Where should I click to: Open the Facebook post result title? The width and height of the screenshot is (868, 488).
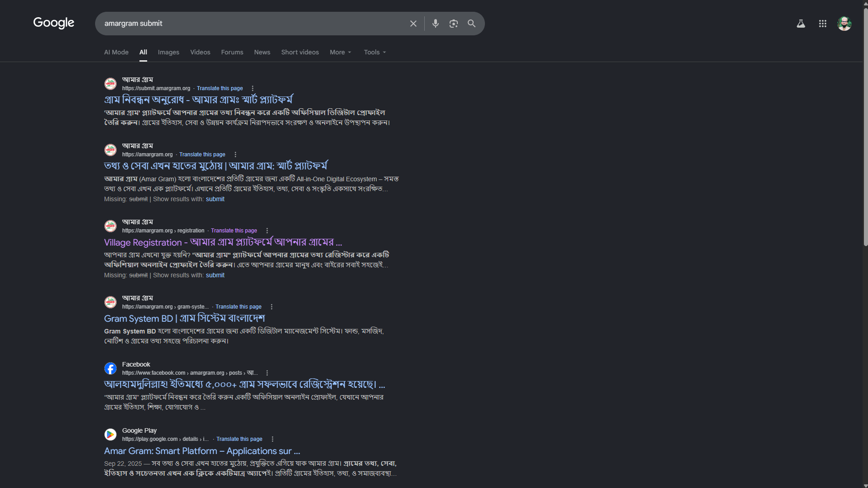coord(245,384)
